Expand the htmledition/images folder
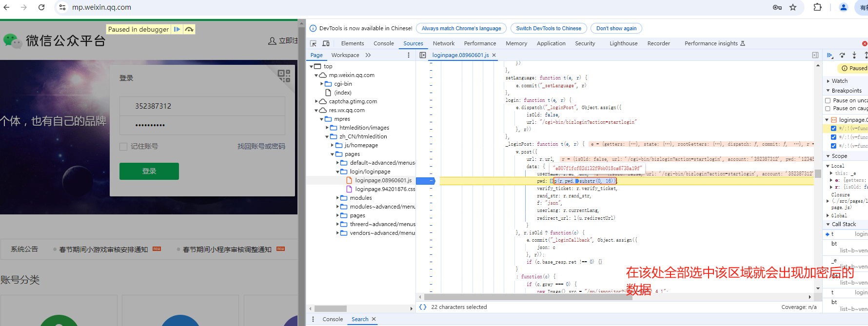 (x=327, y=128)
